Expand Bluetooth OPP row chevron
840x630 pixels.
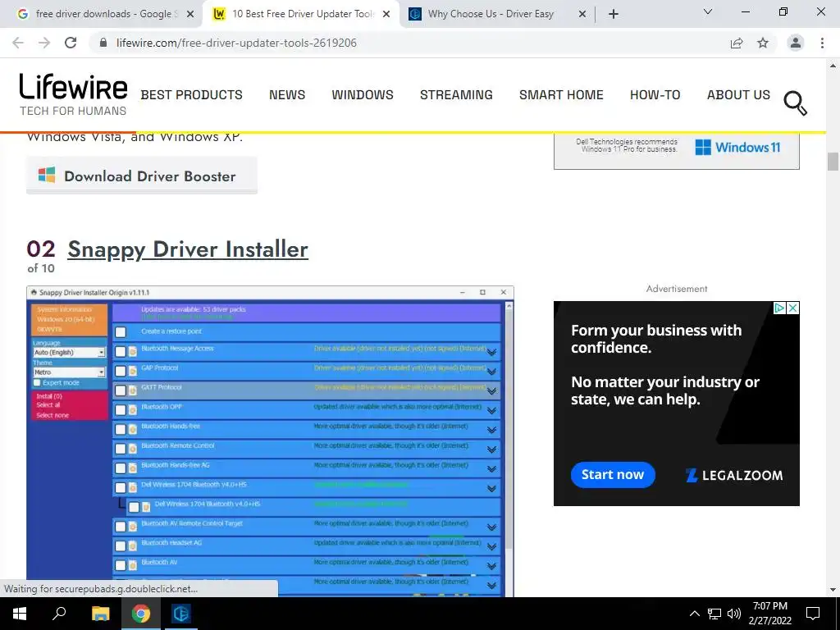(x=492, y=411)
